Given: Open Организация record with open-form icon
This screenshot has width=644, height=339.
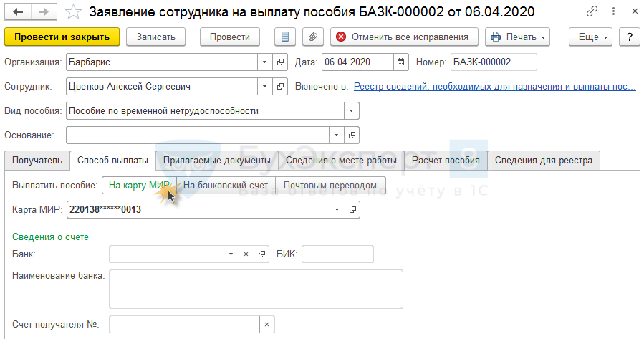Looking at the screenshot, I should click(280, 62).
